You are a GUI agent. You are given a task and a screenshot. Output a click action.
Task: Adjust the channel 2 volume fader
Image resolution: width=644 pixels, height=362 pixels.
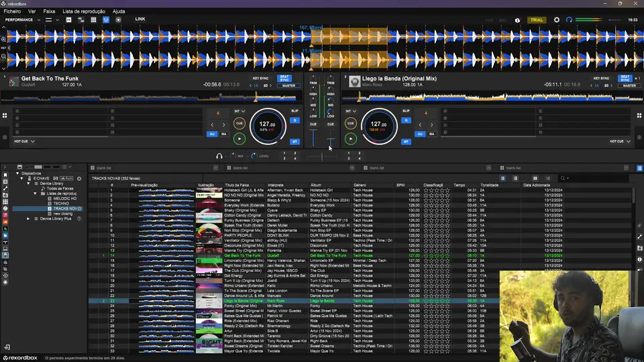(331, 140)
